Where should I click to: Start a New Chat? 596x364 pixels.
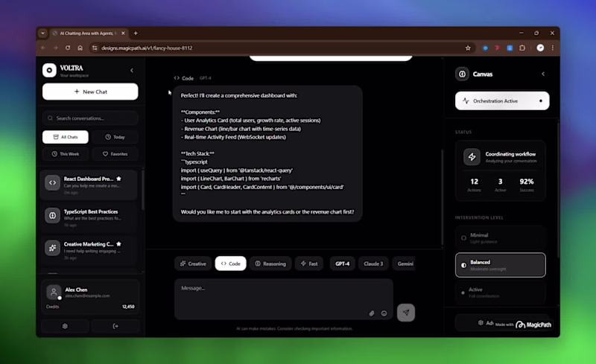click(90, 92)
